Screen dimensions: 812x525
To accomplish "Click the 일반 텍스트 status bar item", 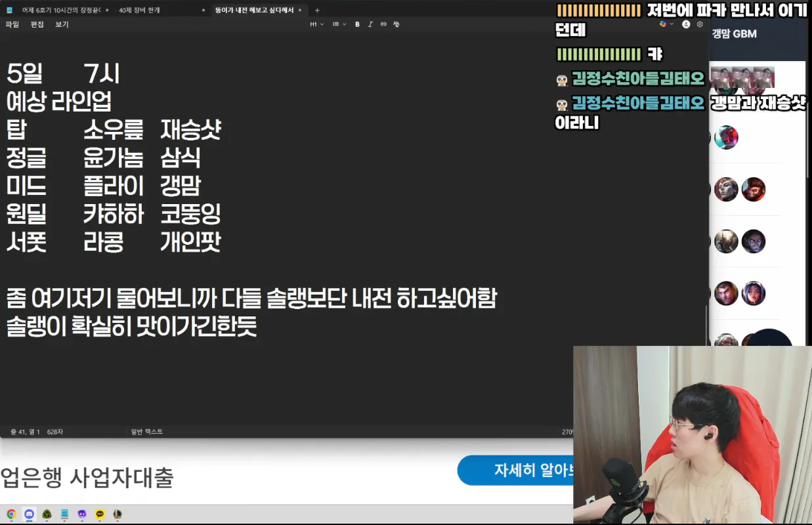I will [147, 432].
